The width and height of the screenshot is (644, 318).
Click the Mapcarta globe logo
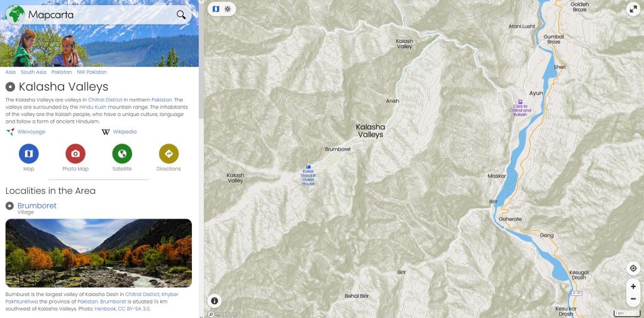(15, 15)
